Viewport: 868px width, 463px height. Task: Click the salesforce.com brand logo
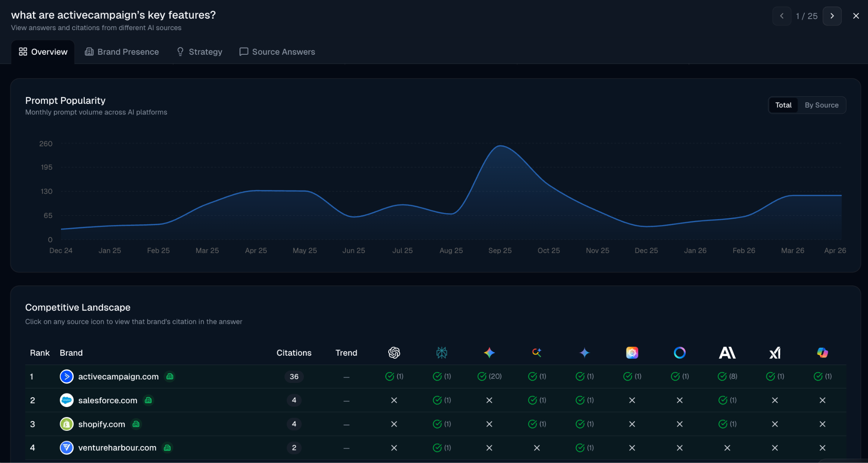click(x=67, y=400)
